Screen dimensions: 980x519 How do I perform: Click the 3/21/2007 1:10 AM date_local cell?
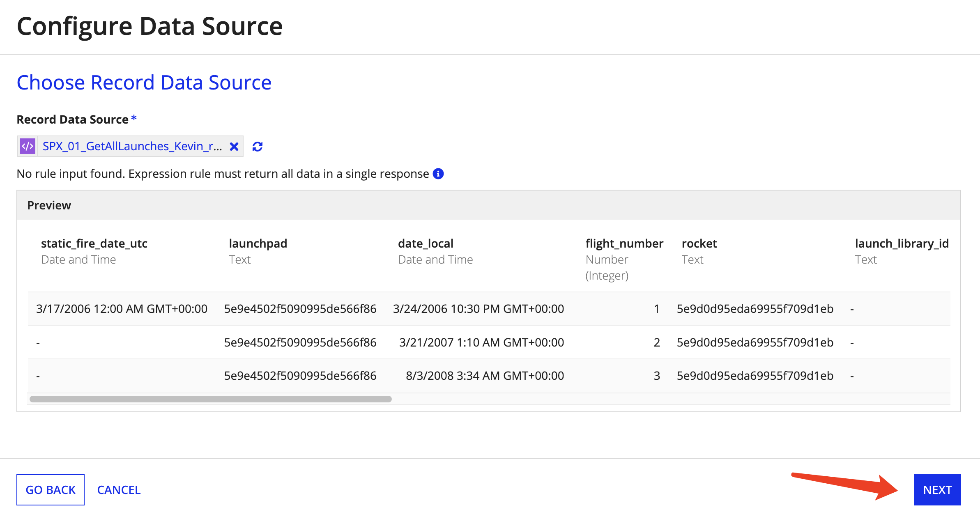tap(482, 342)
